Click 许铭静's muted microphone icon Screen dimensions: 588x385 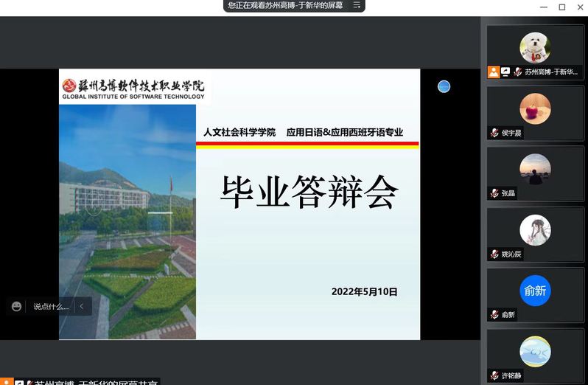494,375
